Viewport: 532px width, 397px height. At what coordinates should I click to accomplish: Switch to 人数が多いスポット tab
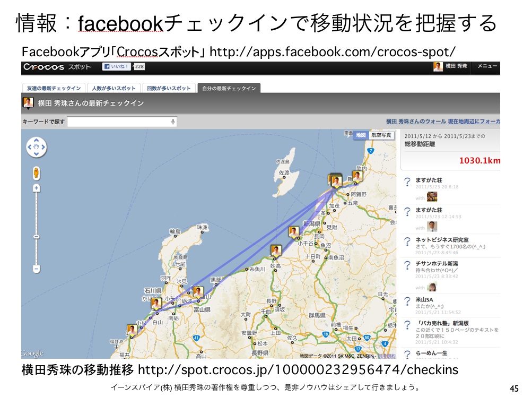(x=114, y=88)
